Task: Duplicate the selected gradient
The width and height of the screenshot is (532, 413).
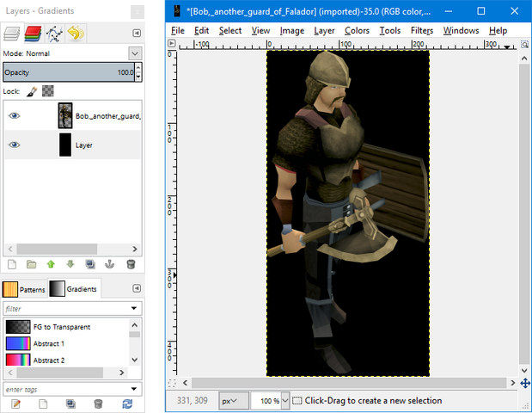Action: click(x=70, y=404)
